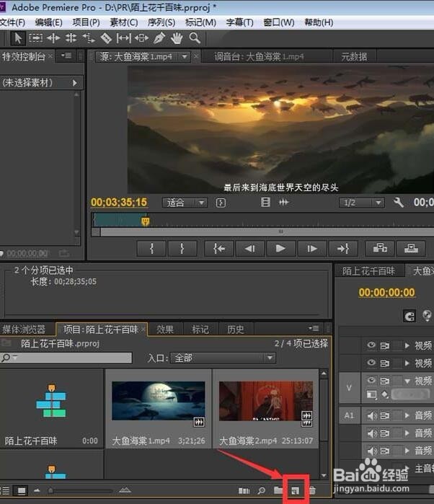Toggle the timeline Snap magnet
Viewport: 434px width, 504px height.
point(409,316)
